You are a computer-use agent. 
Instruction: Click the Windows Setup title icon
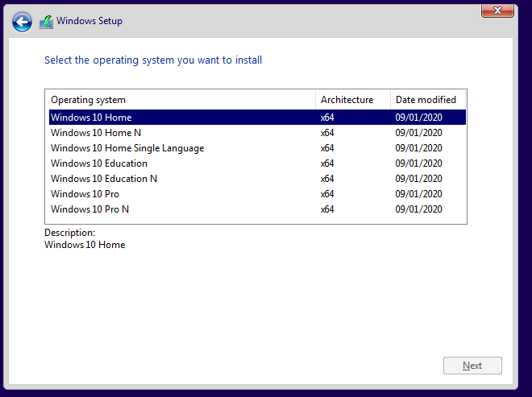pyautogui.click(x=46, y=22)
